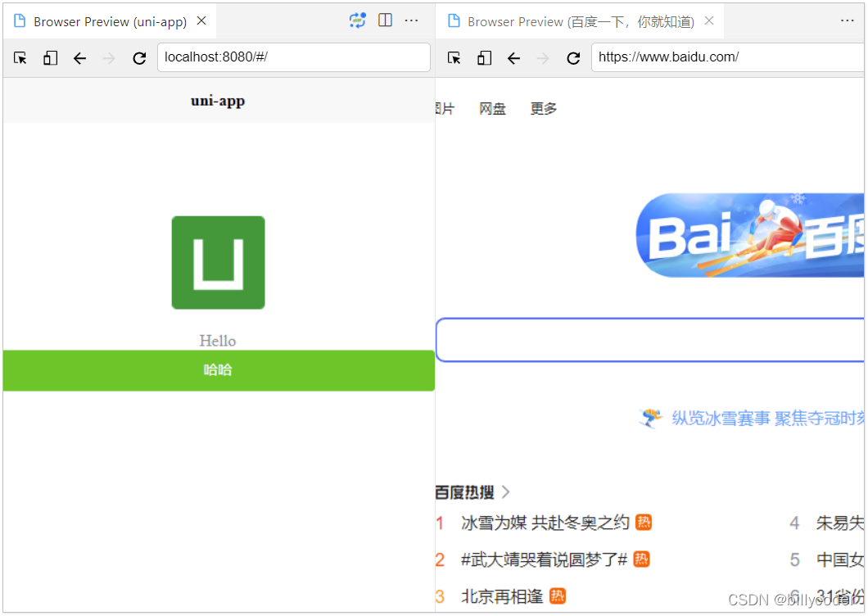Viewport: 868px width, 616px height.
Task: Toggle device emulation icon in Baidu preview
Action: point(485,57)
